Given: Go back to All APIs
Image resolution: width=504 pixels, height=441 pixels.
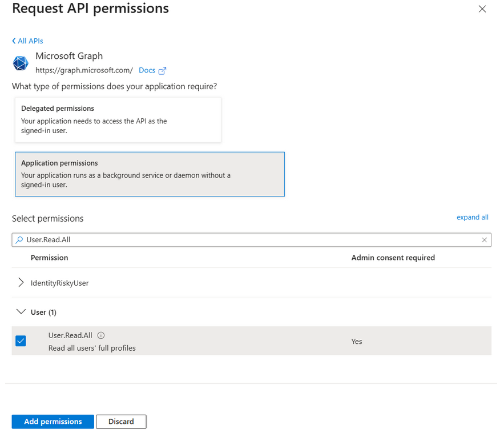Looking at the screenshot, I should (x=27, y=41).
